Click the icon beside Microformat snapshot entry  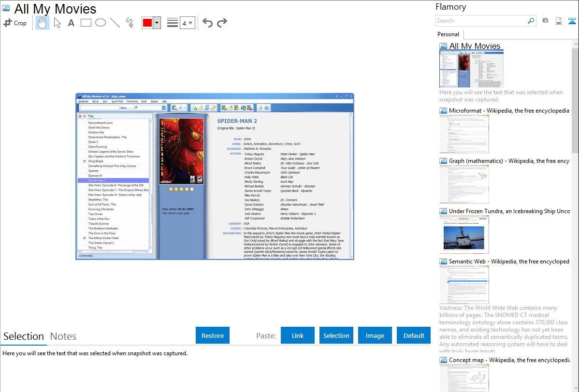443,111
